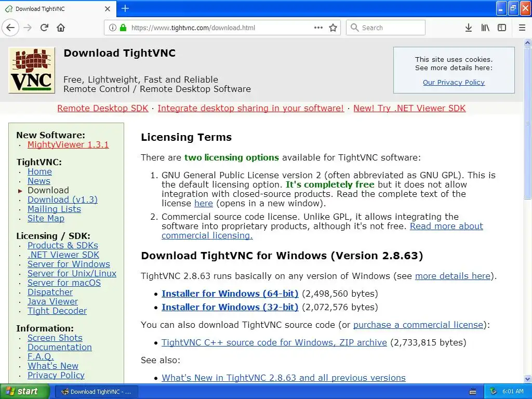This screenshot has height=399, width=532.
Task: Open MightyViewer 1.3.1 link
Action: click(x=68, y=144)
